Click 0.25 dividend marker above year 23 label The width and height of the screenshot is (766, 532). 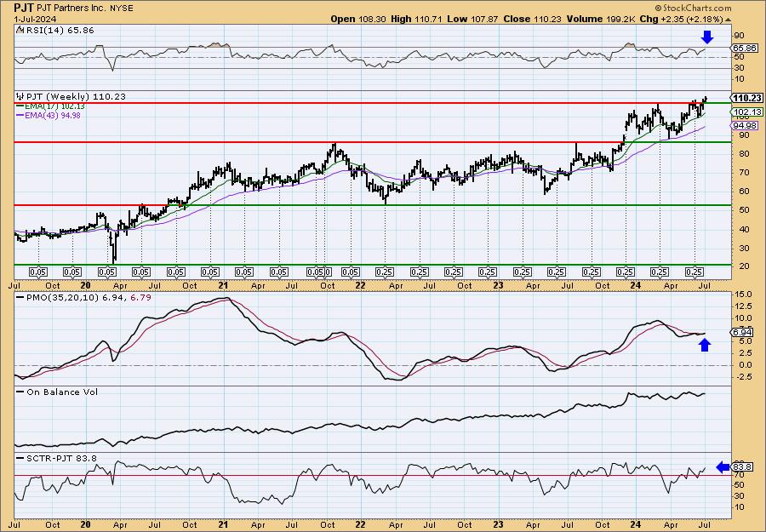(488, 272)
